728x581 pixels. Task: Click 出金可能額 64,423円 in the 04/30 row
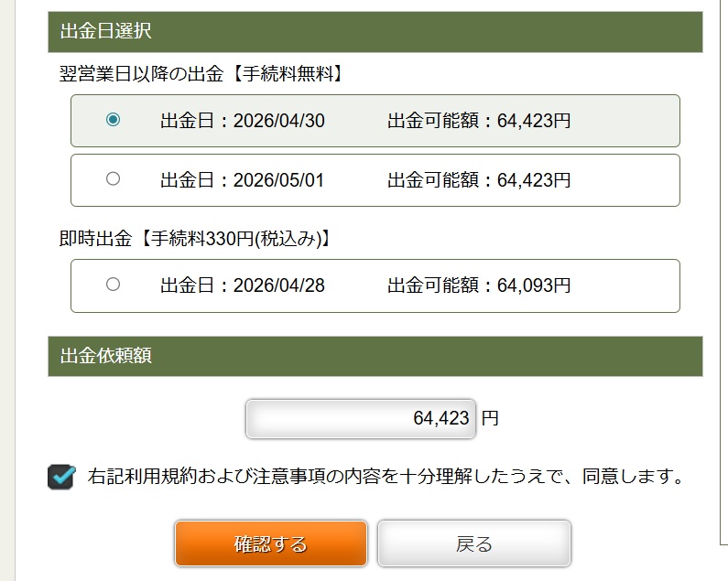(479, 121)
